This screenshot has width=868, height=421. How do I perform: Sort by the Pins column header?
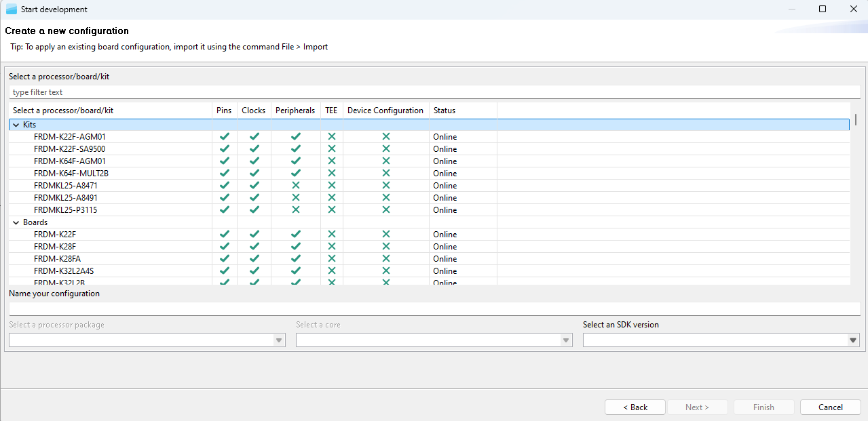point(224,111)
